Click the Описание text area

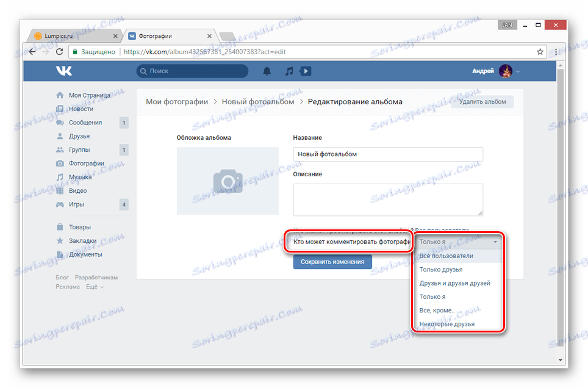tap(388, 199)
